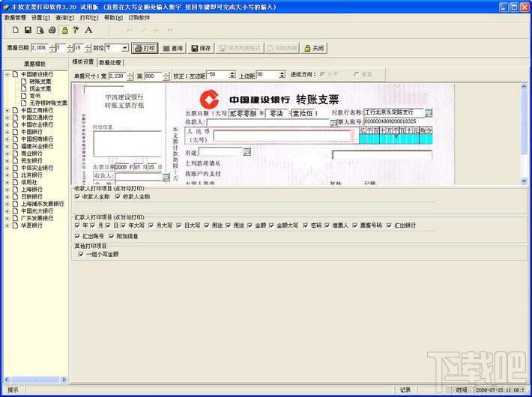Image resolution: width=532 pixels, height=397 pixels.
Task: Click the 保存 save button
Action: coord(201,48)
